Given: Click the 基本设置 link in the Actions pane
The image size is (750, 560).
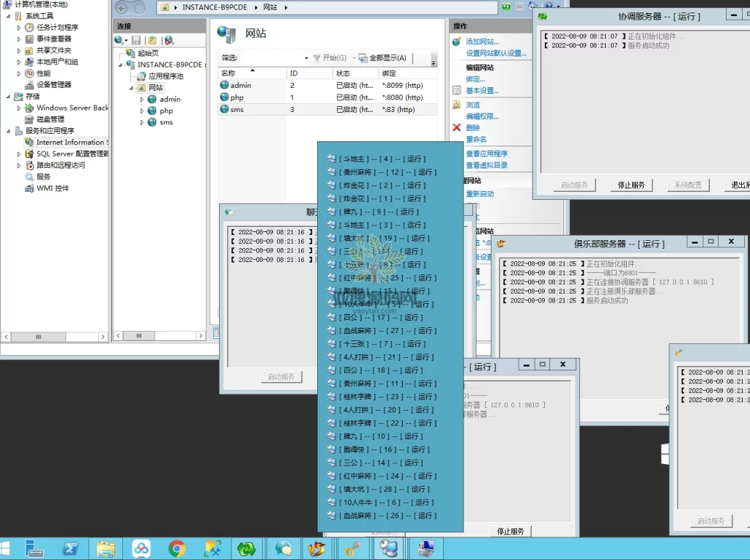Looking at the screenshot, I should [482, 91].
